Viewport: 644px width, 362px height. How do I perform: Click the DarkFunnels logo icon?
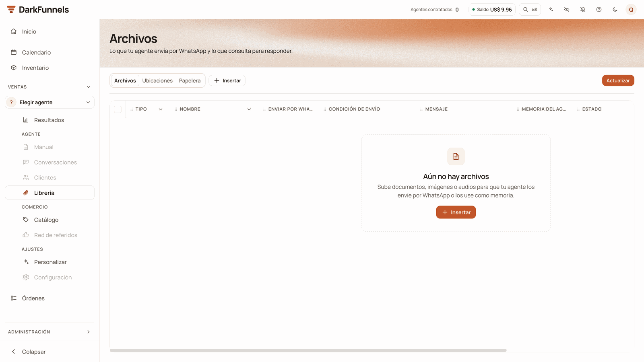point(11,10)
